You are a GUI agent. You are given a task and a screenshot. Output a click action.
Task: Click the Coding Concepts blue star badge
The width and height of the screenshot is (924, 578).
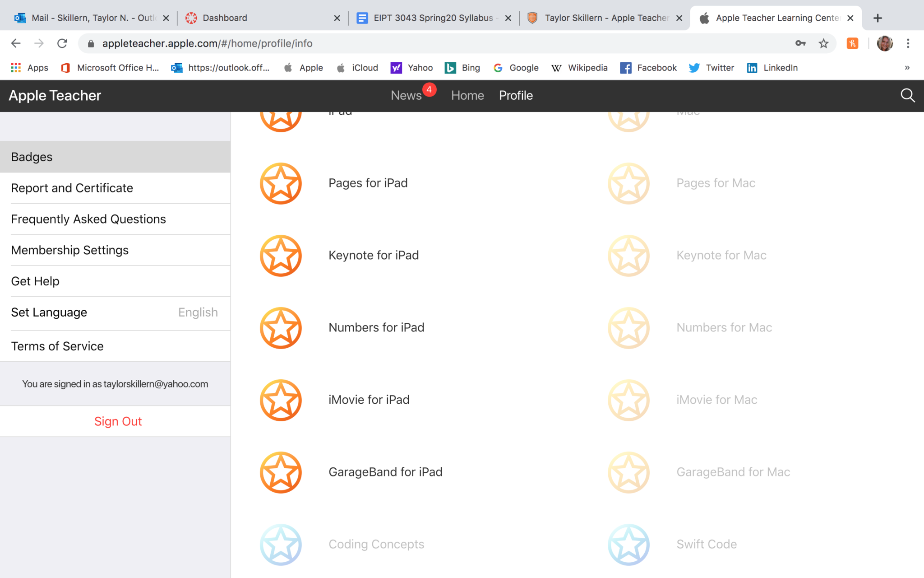tap(281, 545)
